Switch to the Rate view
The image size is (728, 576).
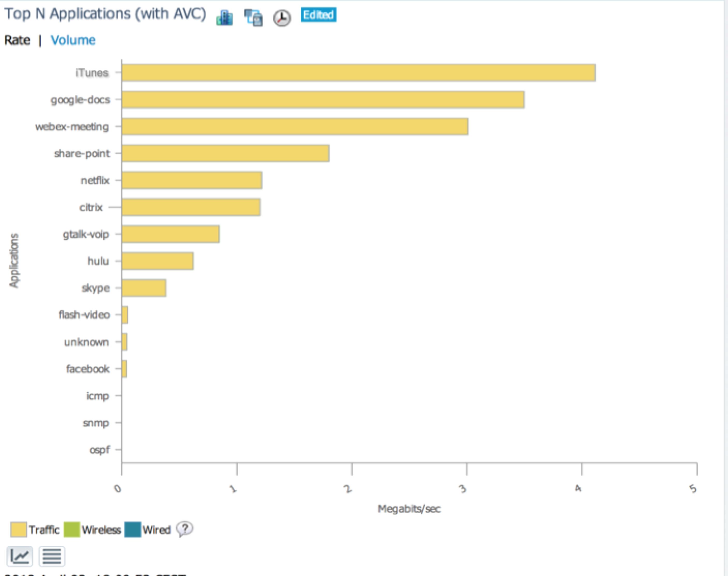(x=17, y=41)
